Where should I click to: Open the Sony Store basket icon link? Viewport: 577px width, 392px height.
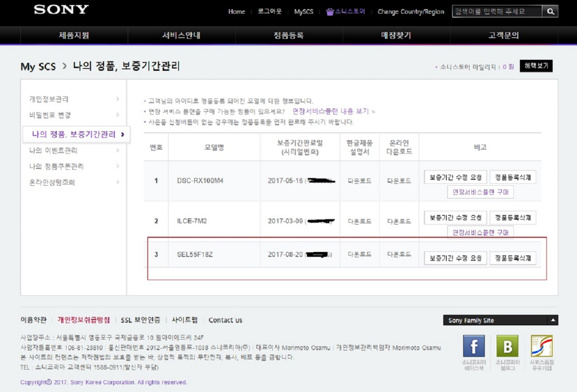(330, 12)
